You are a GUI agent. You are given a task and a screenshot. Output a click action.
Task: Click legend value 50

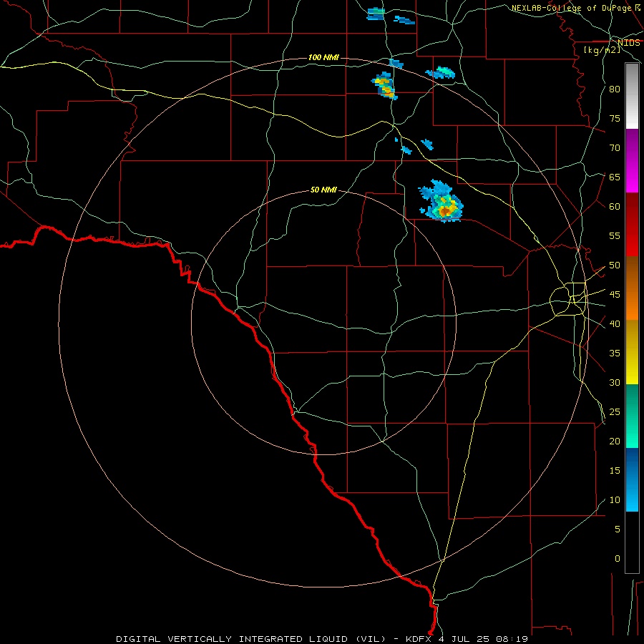pos(615,265)
